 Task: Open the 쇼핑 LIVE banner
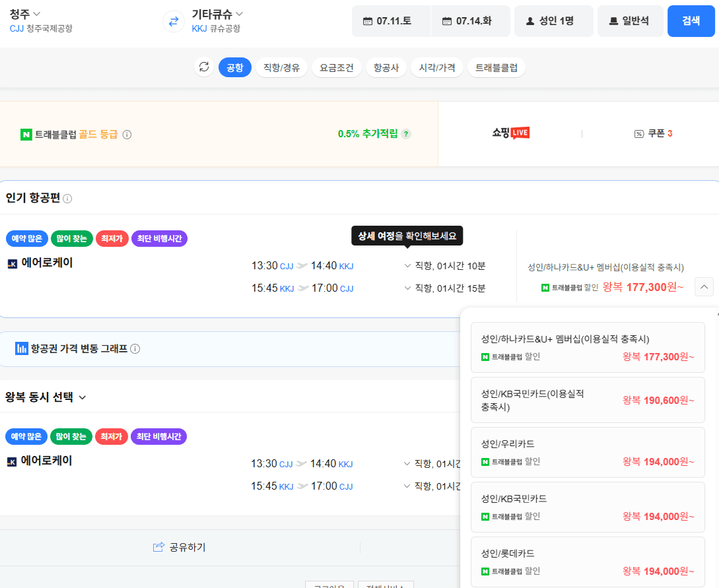click(510, 133)
